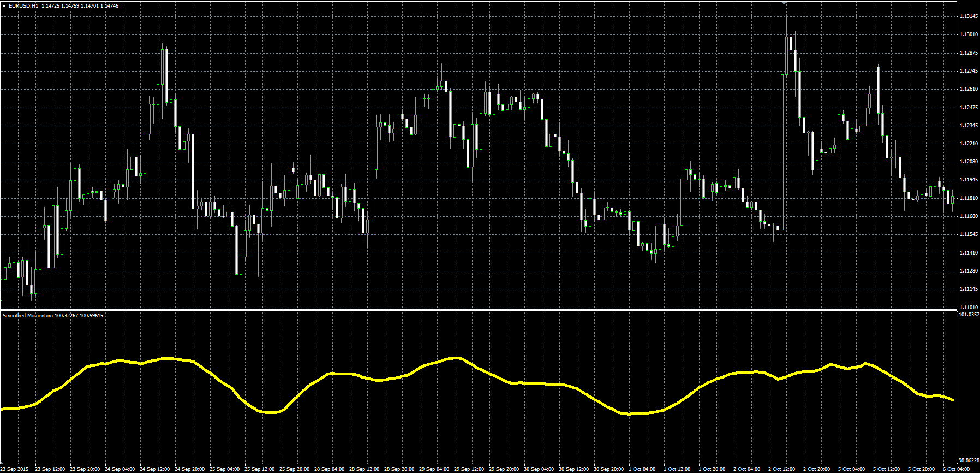The image size is (980, 473).
Task: Click the 5 Oct 04:00 time label
Action: [852, 469]
